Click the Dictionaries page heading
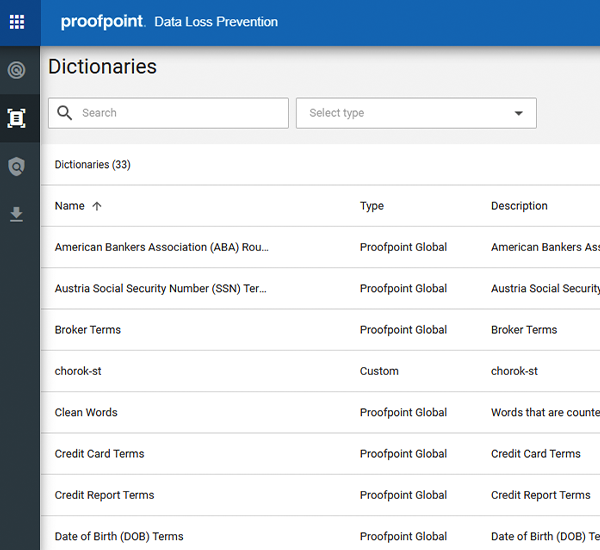The width and height of the screenshot is (600, 550). [102, 67]
